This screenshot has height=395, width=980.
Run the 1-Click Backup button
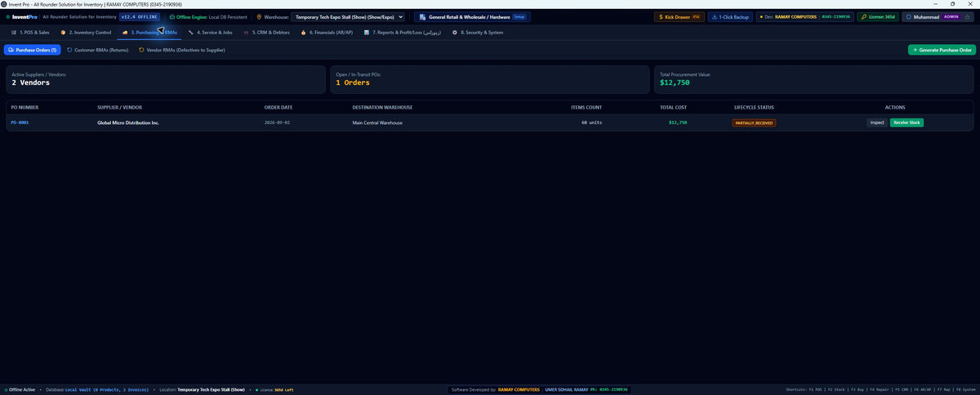point(730,16)
